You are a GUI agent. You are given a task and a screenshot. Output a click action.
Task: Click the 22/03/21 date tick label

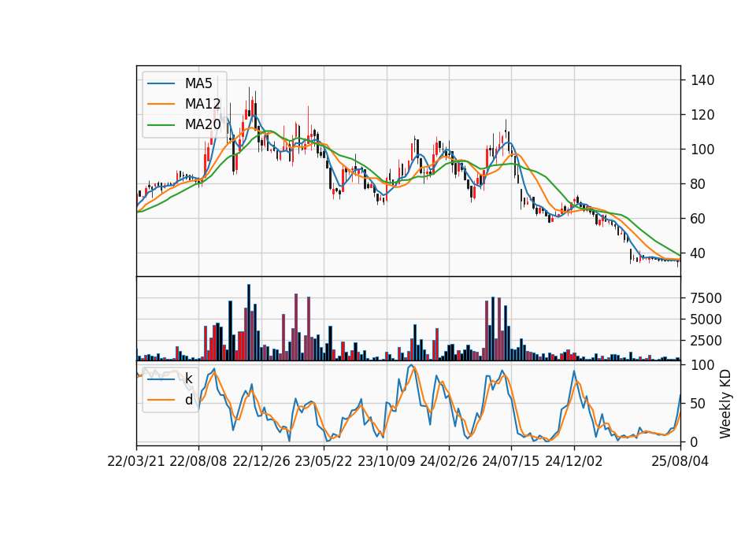coord(136,461)
